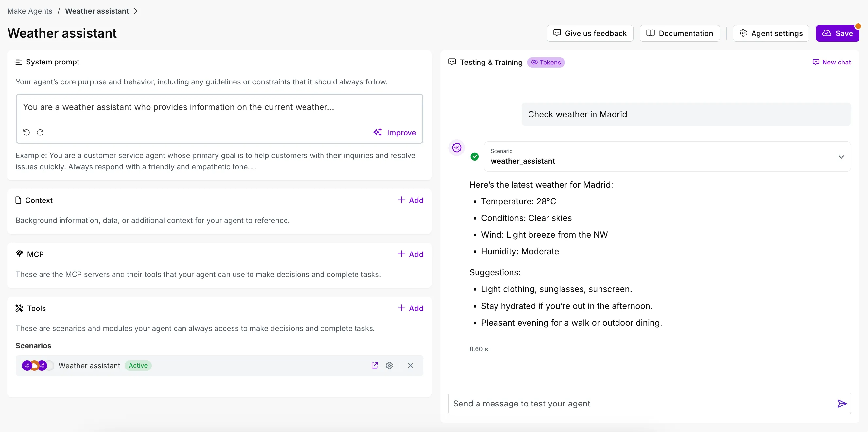
Task: Send the test message arrow
Action: 842,403
